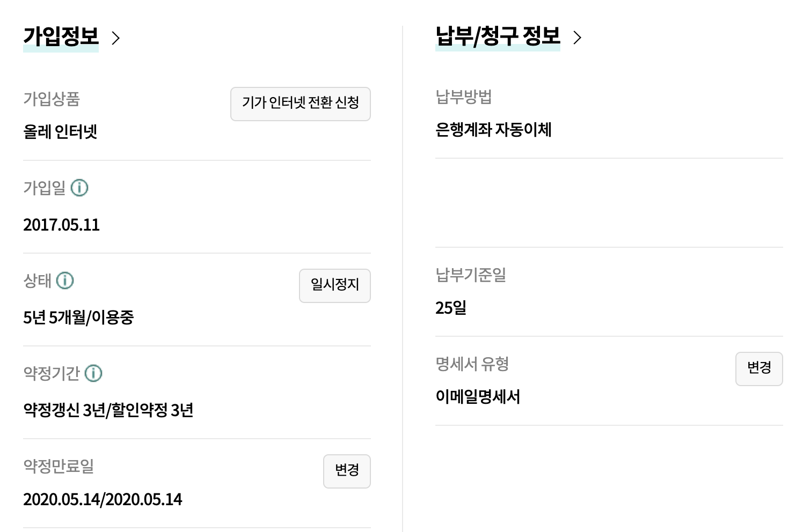Click the 5년 5개월/이용중 status text
This screenshot has height=532, width=803.
[x=78, y=317]
